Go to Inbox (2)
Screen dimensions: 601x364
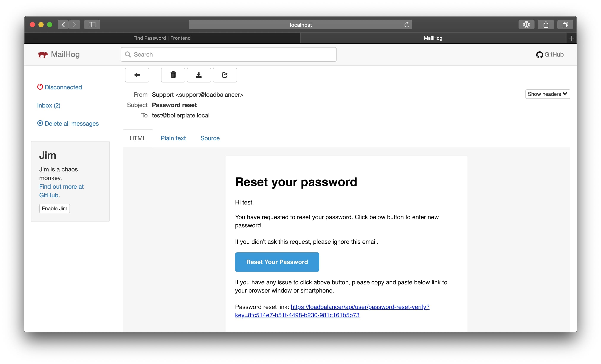tap(49, 105)
